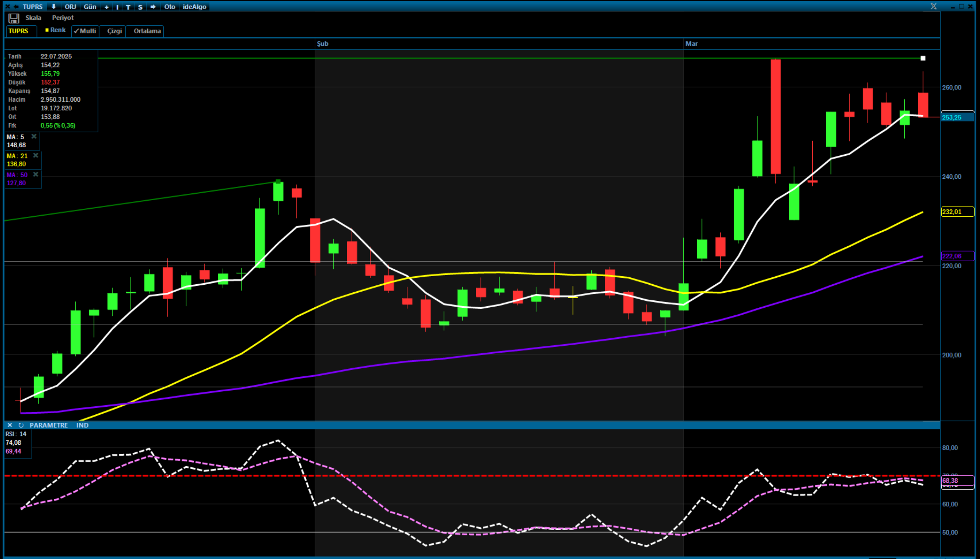Click the down arrow next to TUPRS
The image size is (980, 559).
tap(53, 7)
